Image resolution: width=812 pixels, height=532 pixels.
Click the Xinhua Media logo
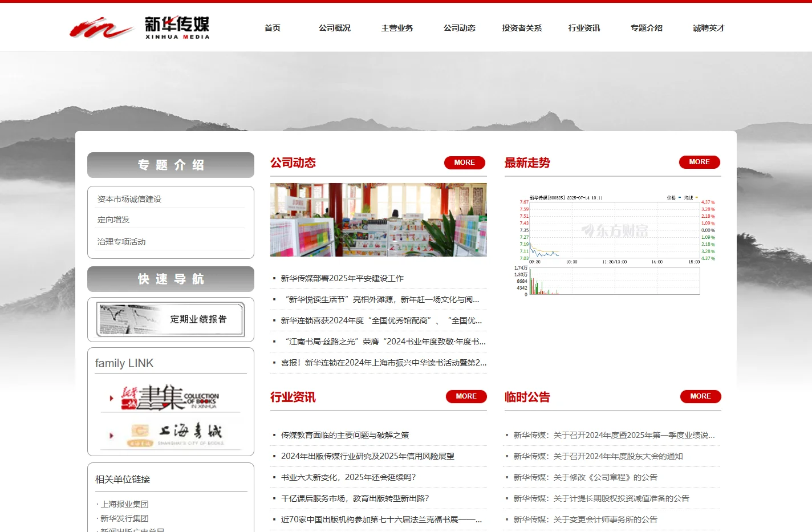point(140,27)
